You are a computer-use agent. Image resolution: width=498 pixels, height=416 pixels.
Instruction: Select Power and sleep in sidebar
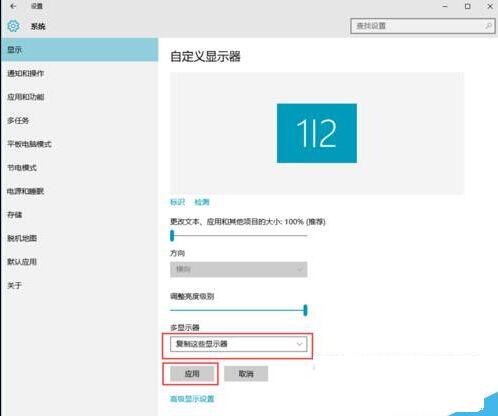(26, 191)
